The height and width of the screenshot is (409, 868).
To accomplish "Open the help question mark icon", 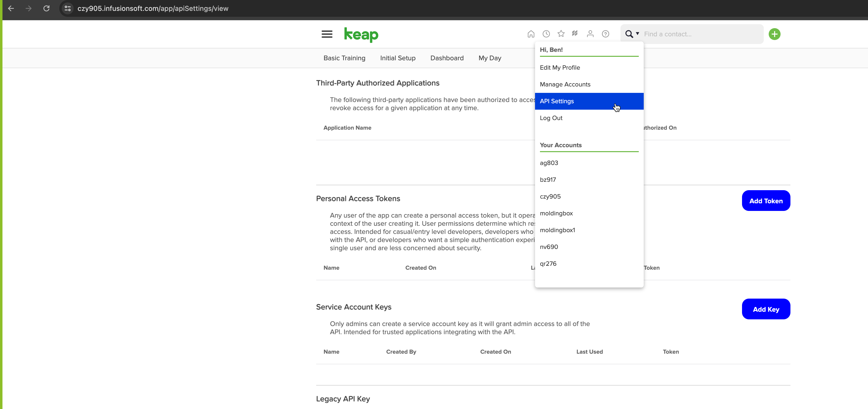I will coord(605,34).
